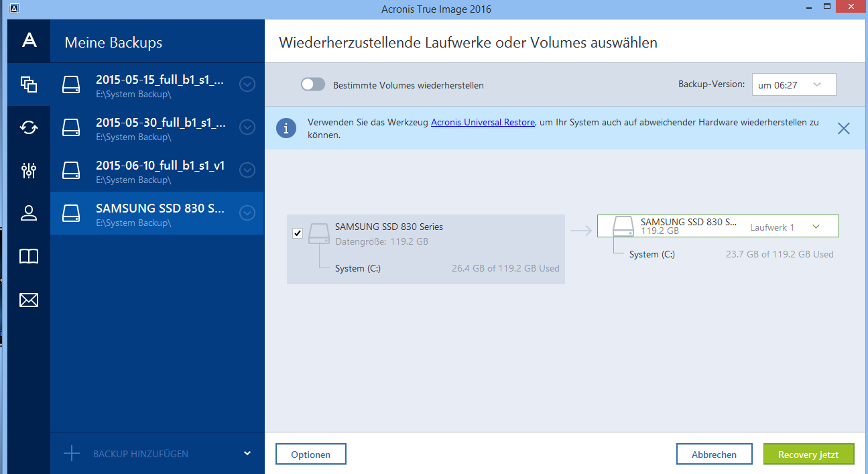Open the Backup section icon in sidebar
The width and height of the screenshot is (868, 474).
coord(28,84)
